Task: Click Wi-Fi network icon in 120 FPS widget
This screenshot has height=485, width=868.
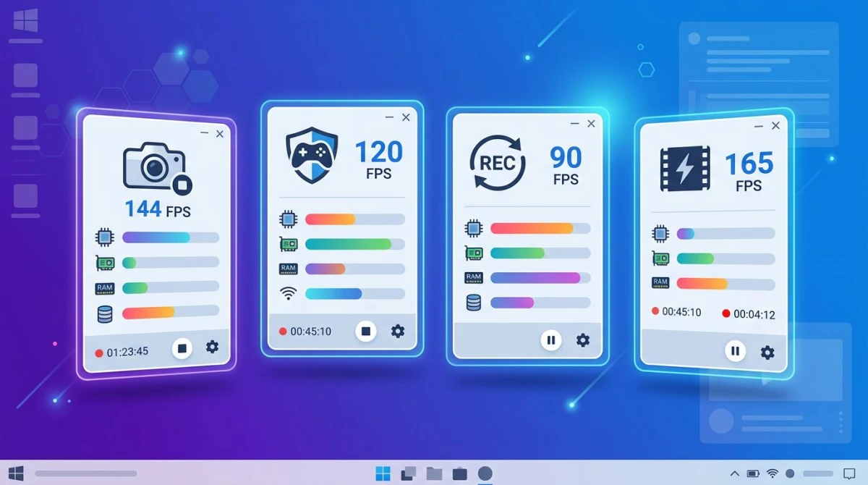Action: pyautogui.click(x=289, y=293)
